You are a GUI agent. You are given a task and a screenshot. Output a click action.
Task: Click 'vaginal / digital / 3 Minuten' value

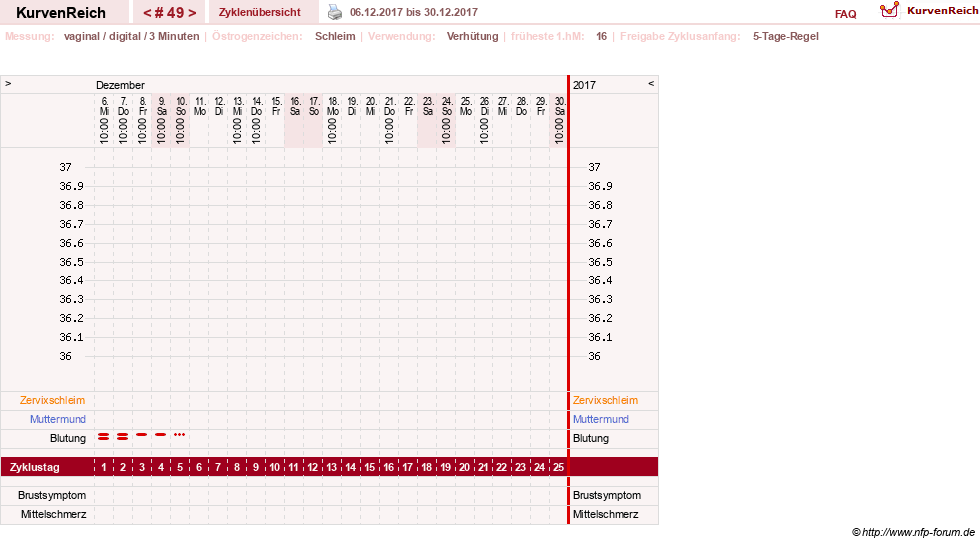click(131, 36)
